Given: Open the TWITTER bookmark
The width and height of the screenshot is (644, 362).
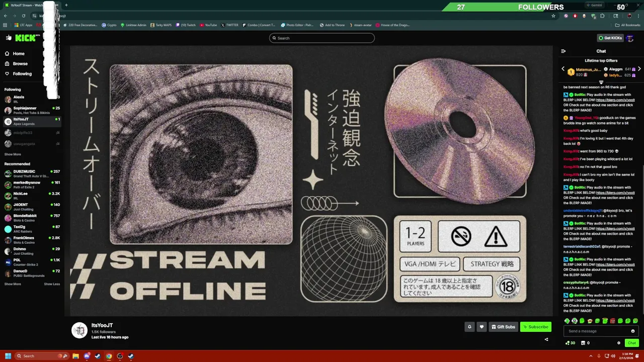Looking at the screenshot, I should (229, 25).
